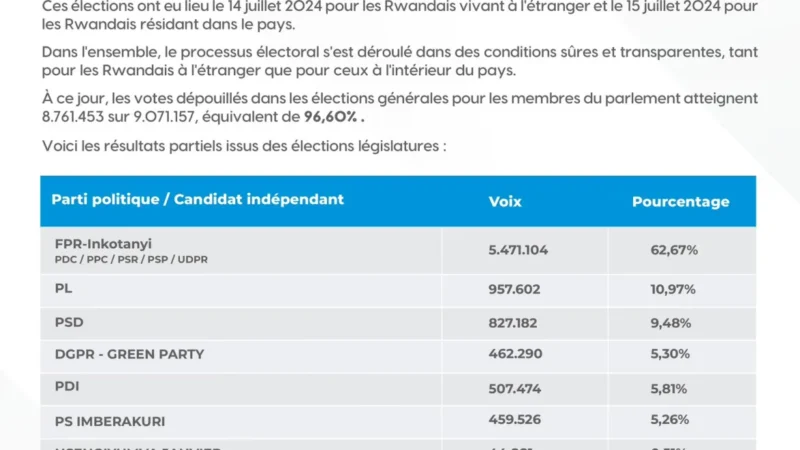
Task: Click the bold 96,60% figure in the text
Action: [x=334, y=117]
